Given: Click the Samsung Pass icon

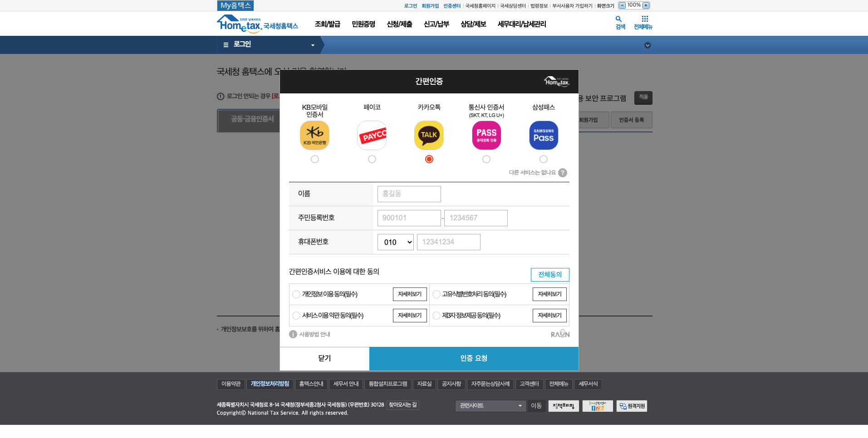Looking at the screenshot, I should (x=544, y=135).
